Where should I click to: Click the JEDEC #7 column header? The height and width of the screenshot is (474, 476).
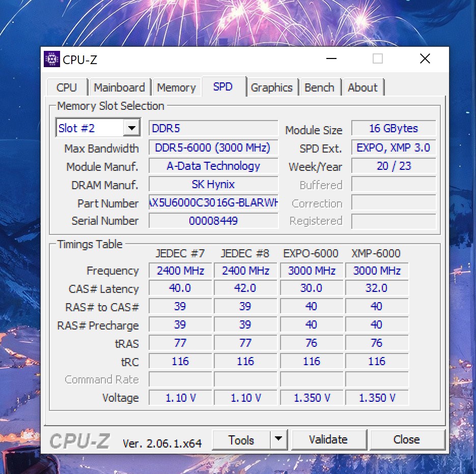pyautogui.click(x=180, y=253)
